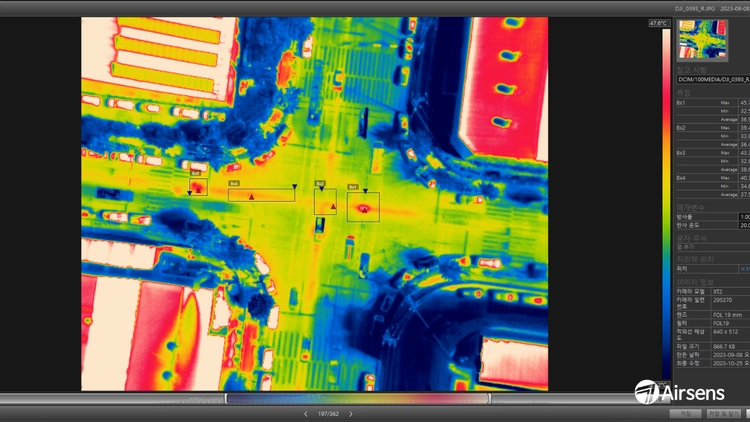Click the red max marker in Bx3
This screenshot has width=750, height=422.
coord(199,190)
